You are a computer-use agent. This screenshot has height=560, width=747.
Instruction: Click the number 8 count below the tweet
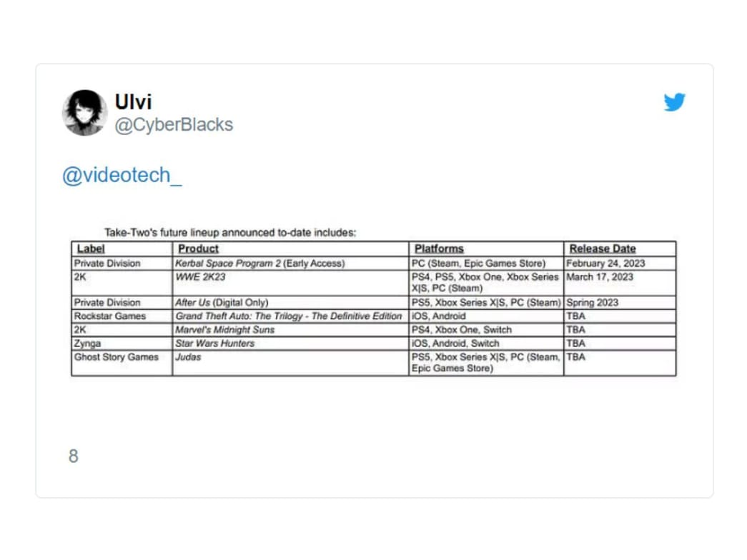(73, 456)
